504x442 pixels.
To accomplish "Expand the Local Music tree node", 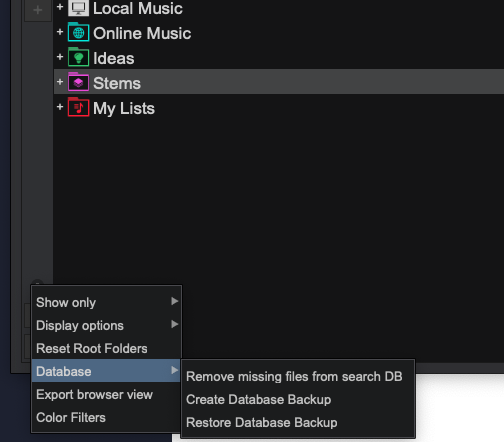I will 60,7.
